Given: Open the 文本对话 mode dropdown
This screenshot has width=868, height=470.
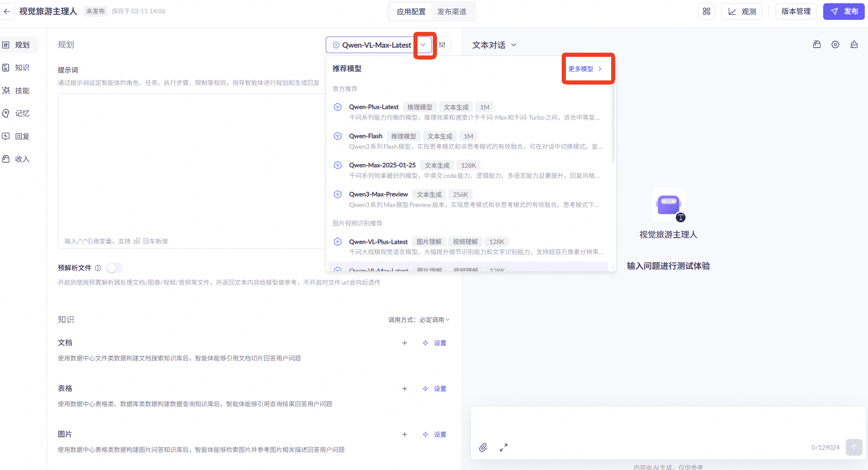Looking at the screenshot, I should point(494,45).
